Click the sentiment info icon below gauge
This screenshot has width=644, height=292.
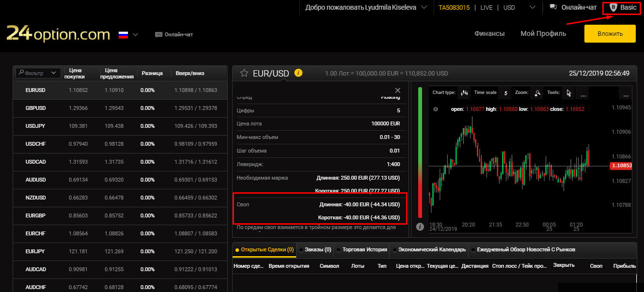coord(420,226)
